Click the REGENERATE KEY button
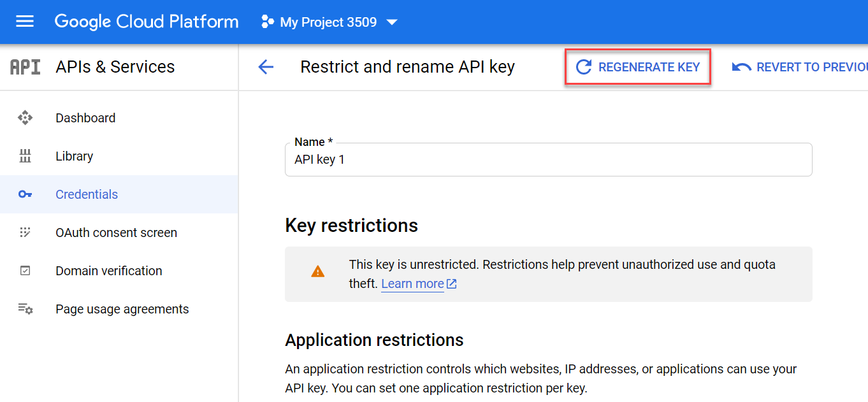 638,66
